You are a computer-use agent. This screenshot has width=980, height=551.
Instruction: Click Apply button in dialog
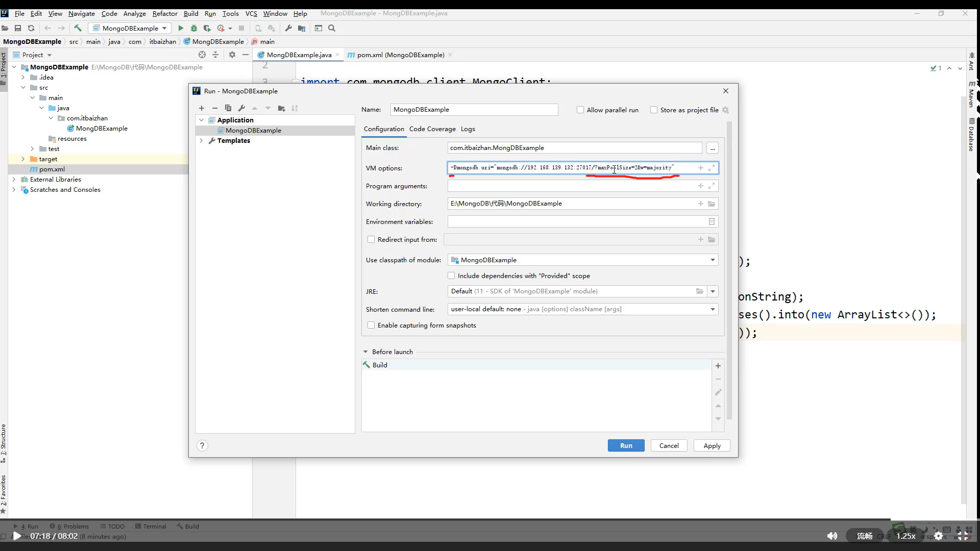click(x=712, y=445)
